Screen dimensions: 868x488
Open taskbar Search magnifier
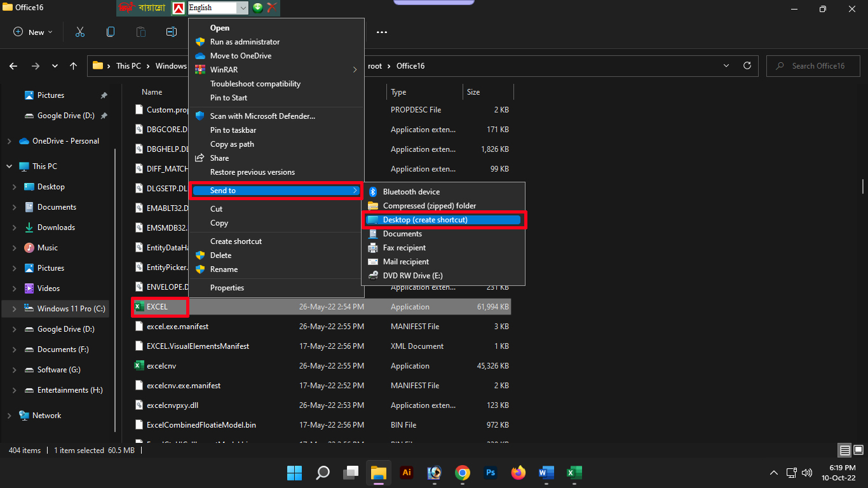pyautogui.click(x=323, y=473)
